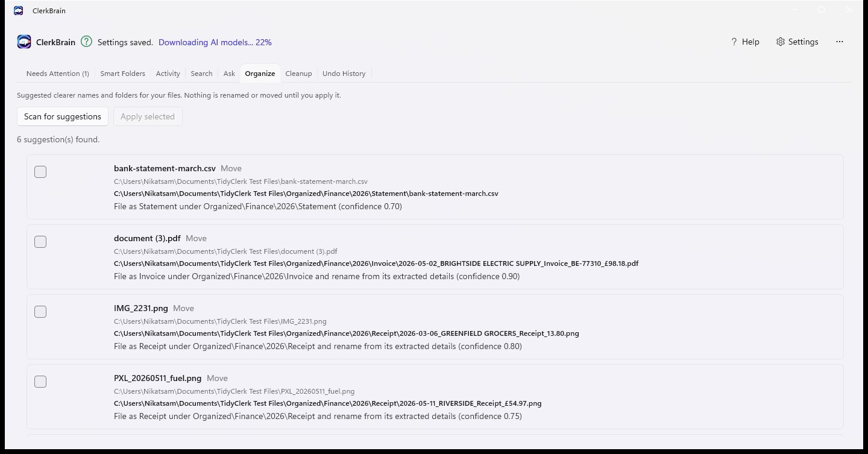Open the Help page
The width and height of the screenshot is (868, 454).
pos(744,42)
